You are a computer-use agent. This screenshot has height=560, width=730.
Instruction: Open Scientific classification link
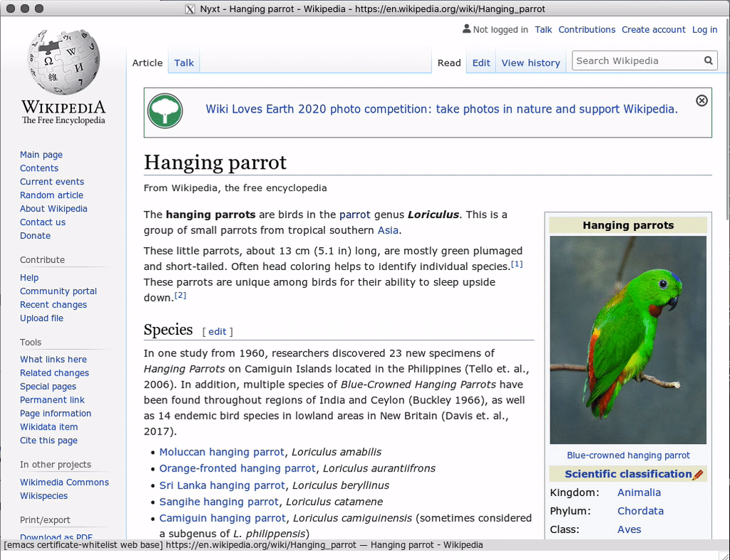point(628,474)
